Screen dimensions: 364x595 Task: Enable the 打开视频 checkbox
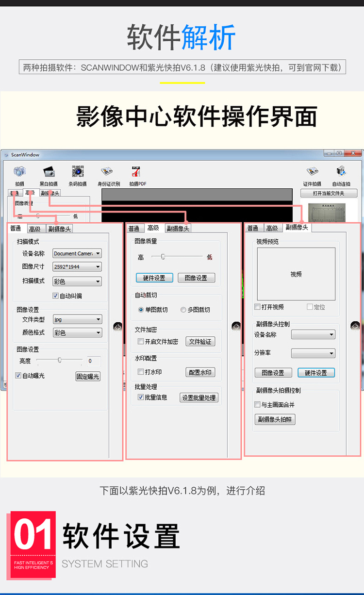pos(258,307)
